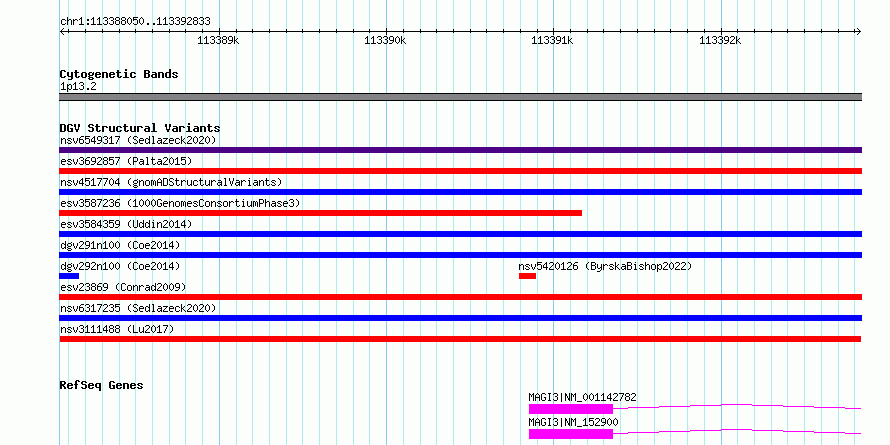Screen dimensions: 890x445
Task: Open variant label nsv4517704 (gnomADStructuralVariants)
Action: (171, 182)
